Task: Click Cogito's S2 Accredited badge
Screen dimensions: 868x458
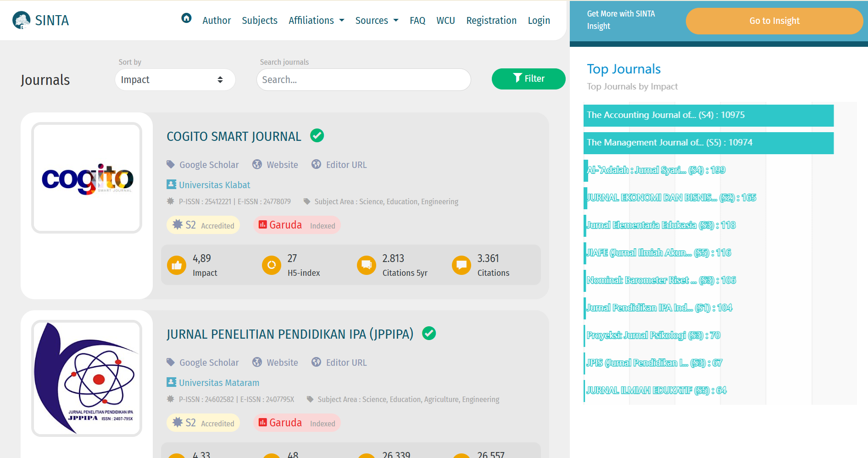Action: (203, 225)
